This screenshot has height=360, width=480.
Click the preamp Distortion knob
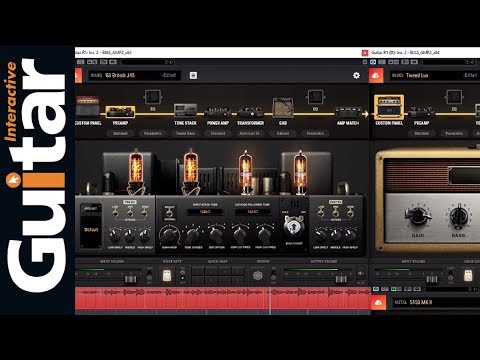coord(216,235)
